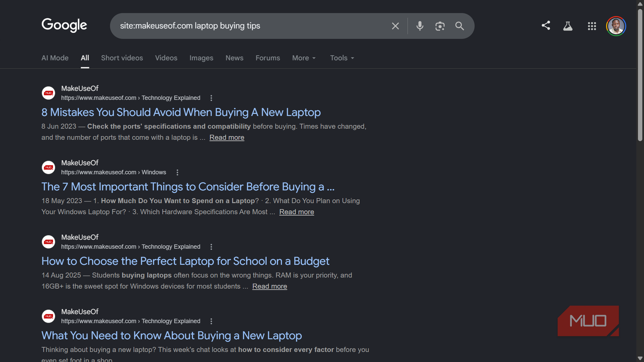
Task: Open the Google account profile picture
Action: [616, 26]
